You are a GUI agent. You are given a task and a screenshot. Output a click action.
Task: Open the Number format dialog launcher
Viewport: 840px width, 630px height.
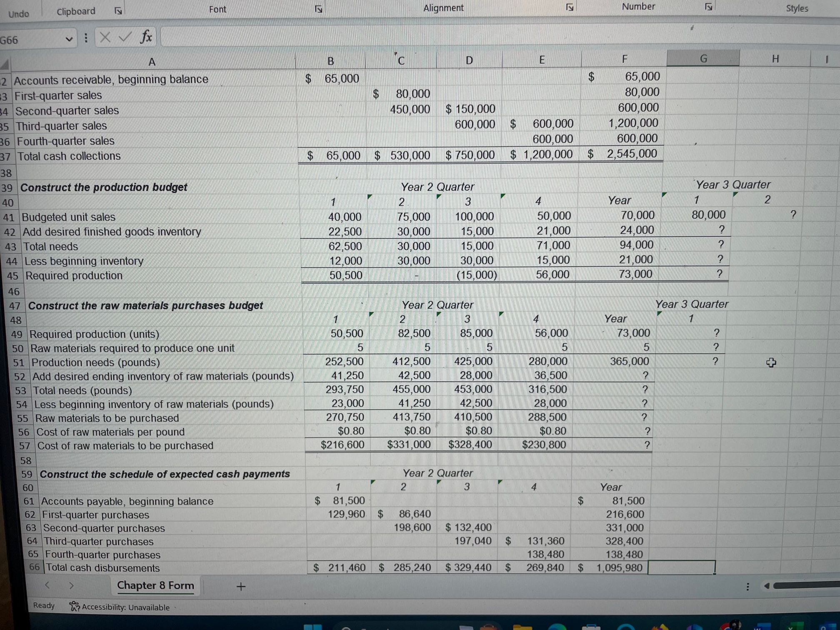(708, 6)
